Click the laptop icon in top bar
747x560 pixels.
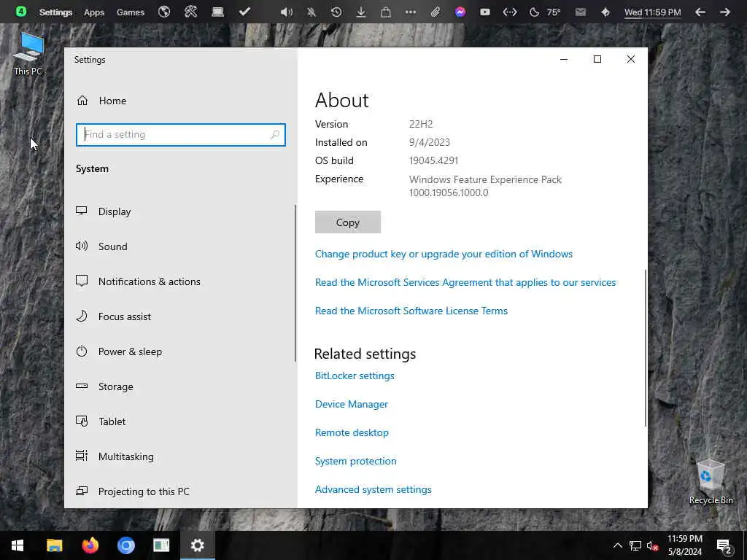click(217, 12)
